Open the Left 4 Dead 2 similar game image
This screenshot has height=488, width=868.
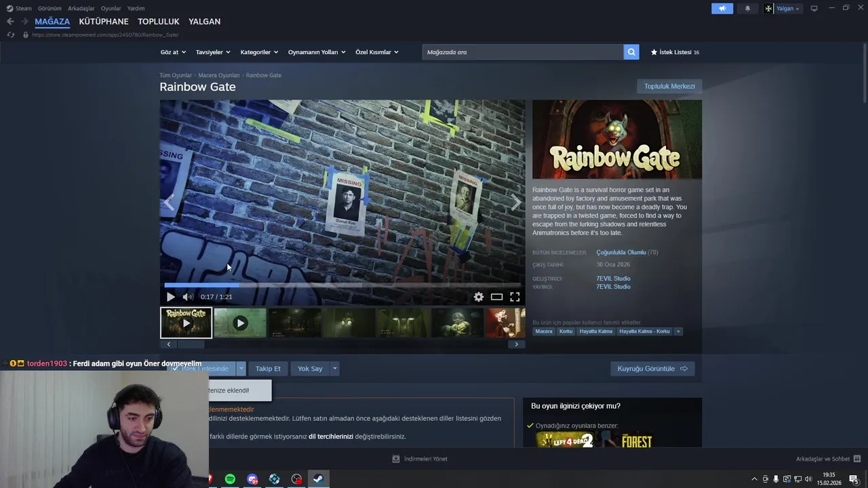pyautogui.click(x=566, y=440)
